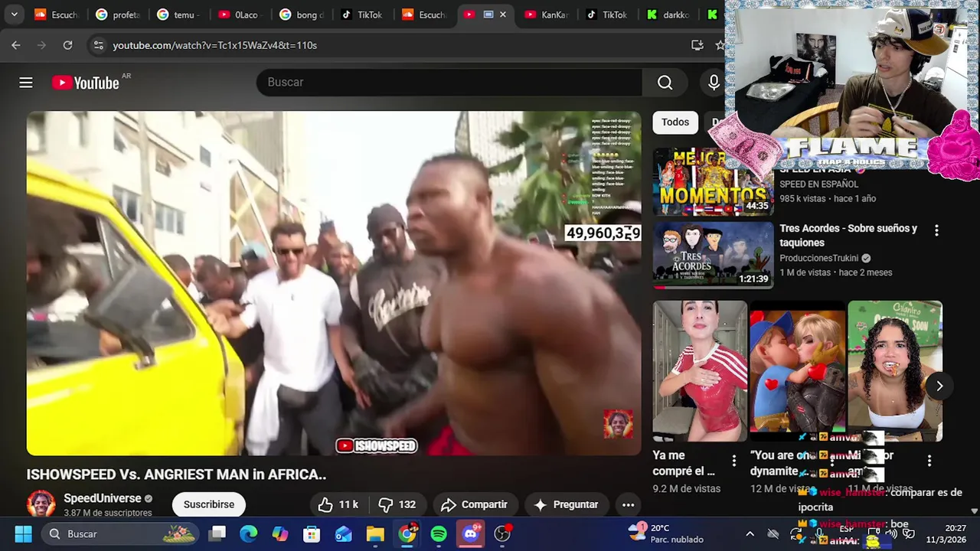Go forward in the browser
The width and height of the screenshot is (980, 551).
click(42, 45)
